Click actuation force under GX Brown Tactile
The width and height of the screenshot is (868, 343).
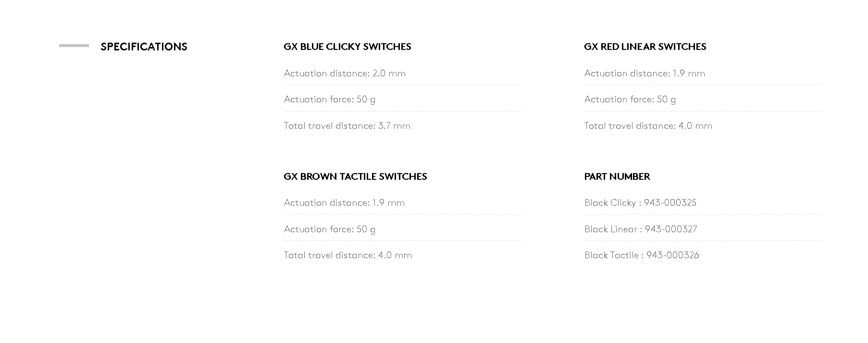[x=330, y=229]
